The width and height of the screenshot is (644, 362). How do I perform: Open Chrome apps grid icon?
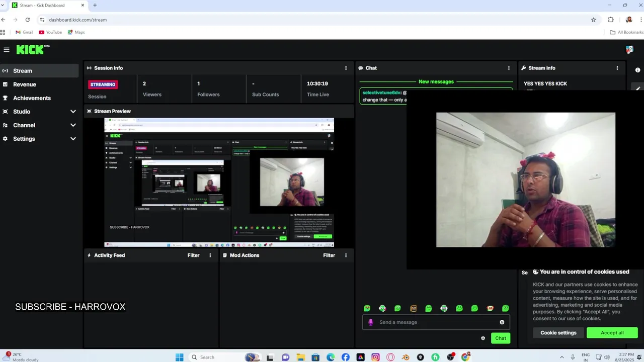[x=3, y=32]
